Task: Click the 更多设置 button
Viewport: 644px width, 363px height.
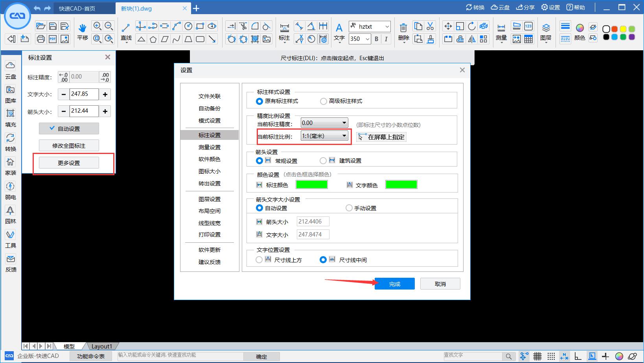Action: (69, 162)
